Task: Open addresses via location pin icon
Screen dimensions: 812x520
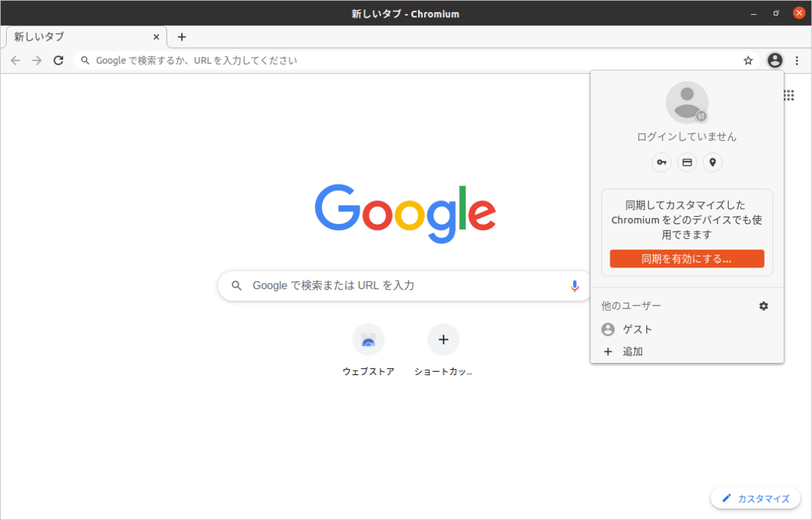Action: point(713,162)
